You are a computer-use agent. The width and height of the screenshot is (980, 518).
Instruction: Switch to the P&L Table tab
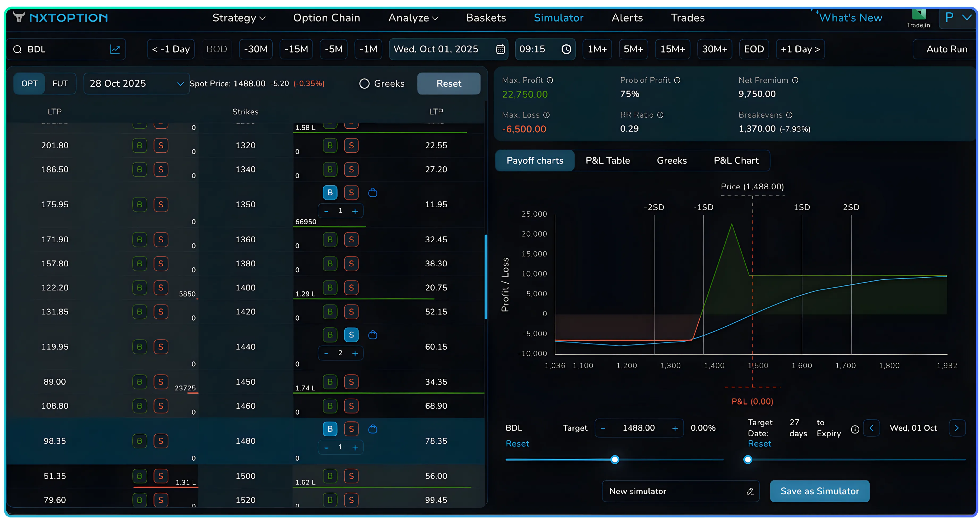coord(608,161)
